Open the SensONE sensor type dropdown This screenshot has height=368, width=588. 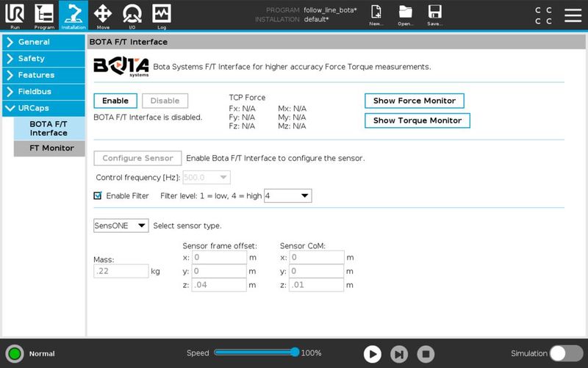point(121,226)
